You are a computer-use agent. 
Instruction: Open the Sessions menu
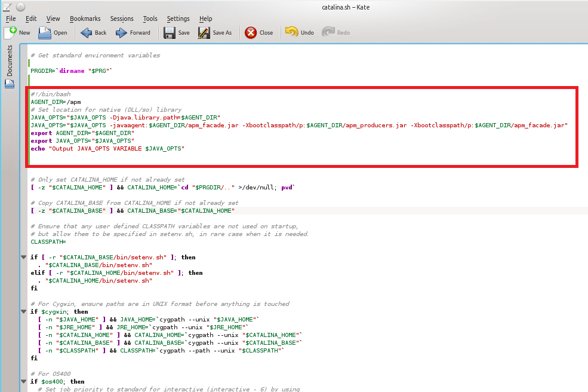122,18
